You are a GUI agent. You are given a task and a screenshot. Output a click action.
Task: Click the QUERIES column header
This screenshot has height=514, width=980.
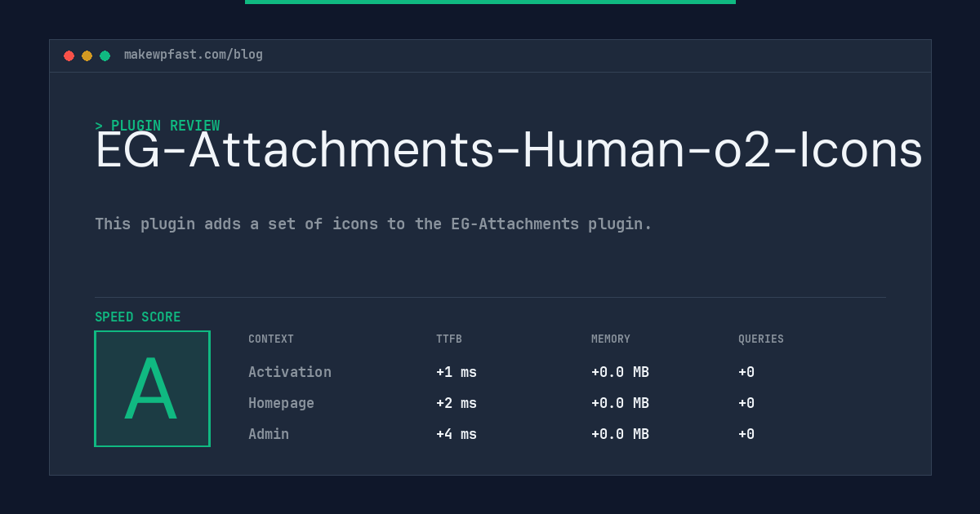761,339
